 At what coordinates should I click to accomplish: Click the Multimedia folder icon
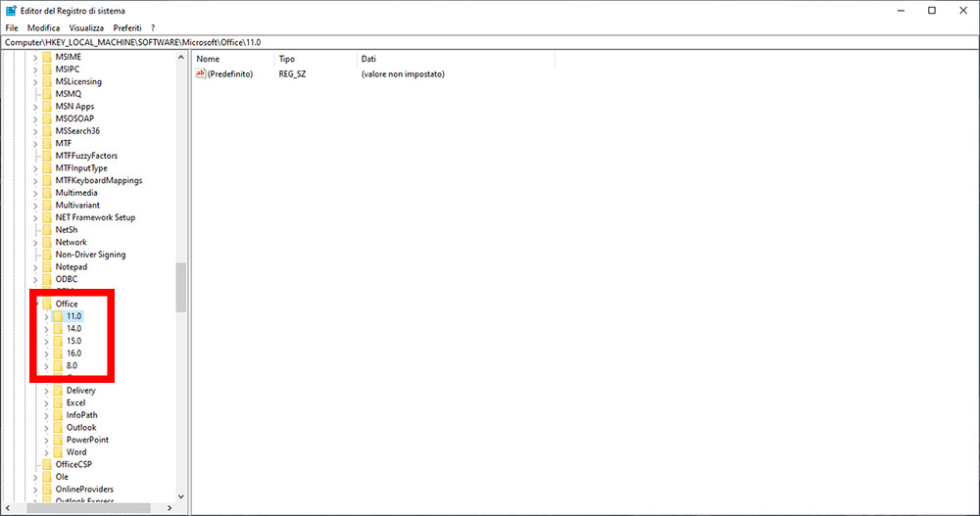(47, 193)
